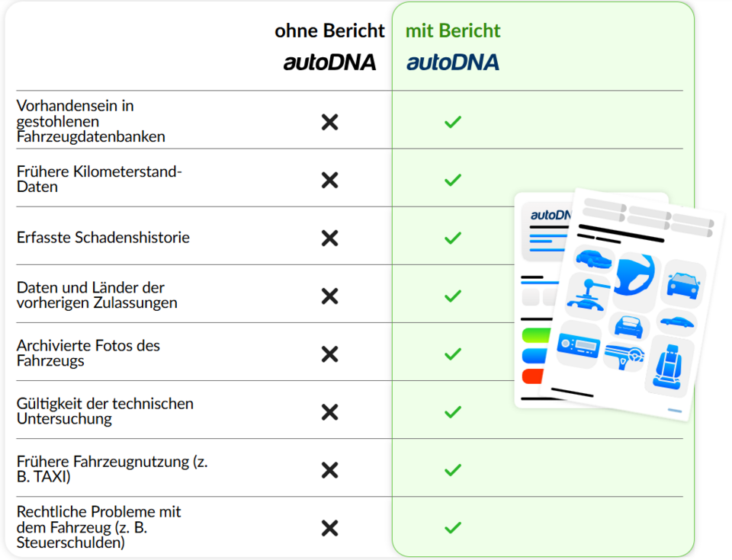Click the blue autoDNA logo under mit Bericht

[453, 62]
